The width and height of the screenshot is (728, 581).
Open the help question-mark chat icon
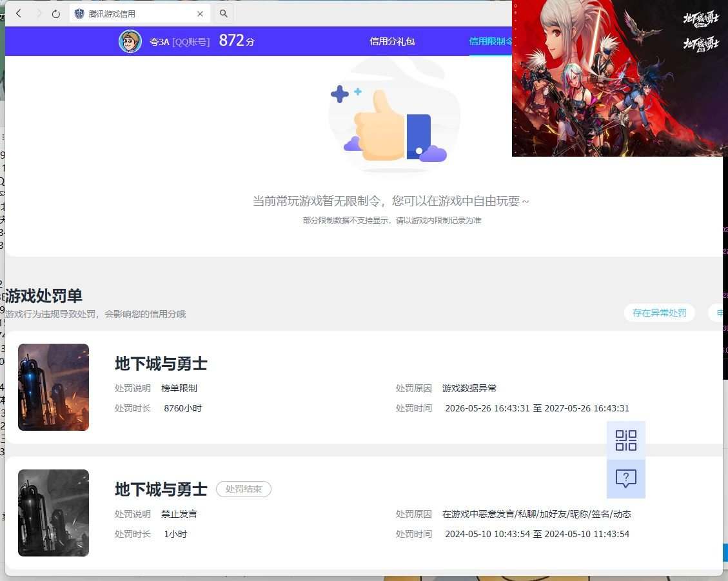click(x=626, y=479)
